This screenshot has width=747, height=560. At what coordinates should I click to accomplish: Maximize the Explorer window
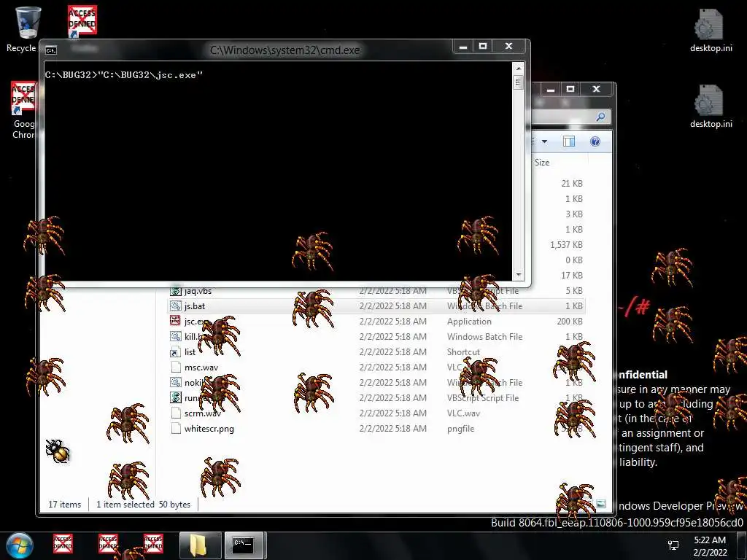570,89
